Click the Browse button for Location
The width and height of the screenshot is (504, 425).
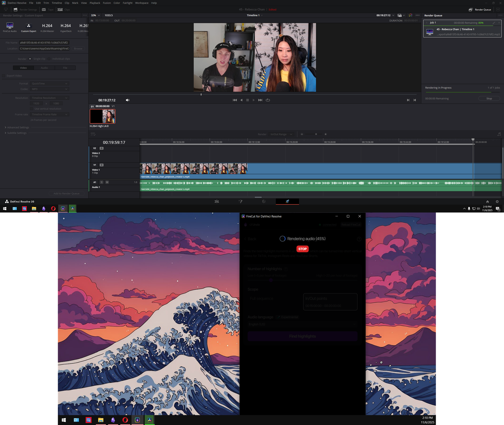pos(78,49)
